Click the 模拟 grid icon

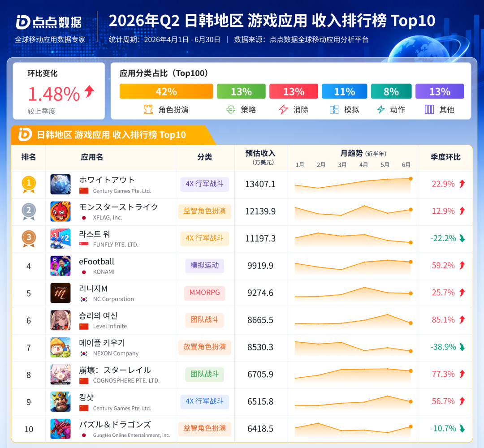coord(334,109)
